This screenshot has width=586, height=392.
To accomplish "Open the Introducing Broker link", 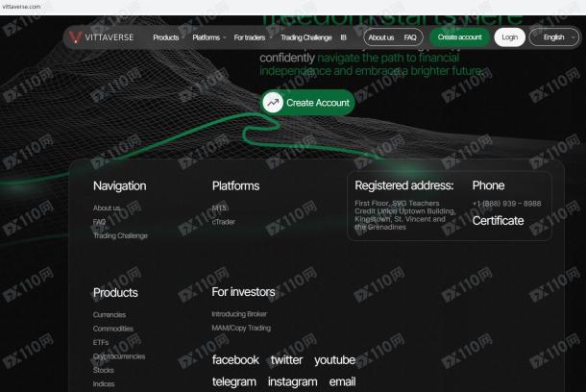I will tap(239, 314).
